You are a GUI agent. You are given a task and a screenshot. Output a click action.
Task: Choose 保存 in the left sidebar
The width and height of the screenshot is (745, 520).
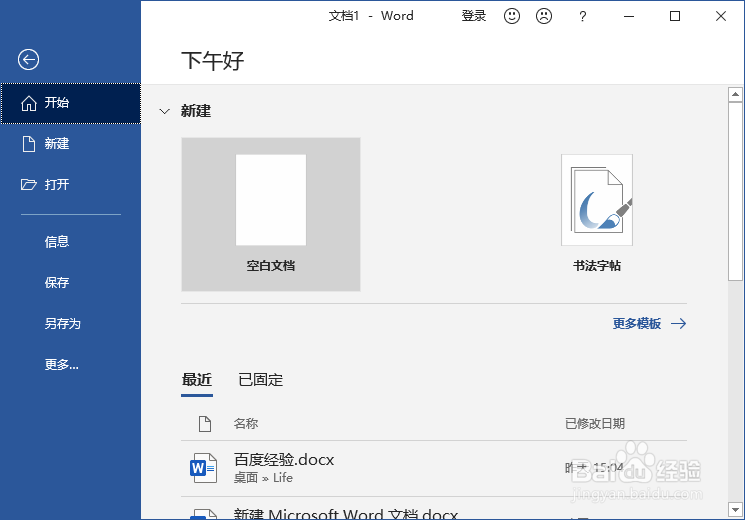70,283
